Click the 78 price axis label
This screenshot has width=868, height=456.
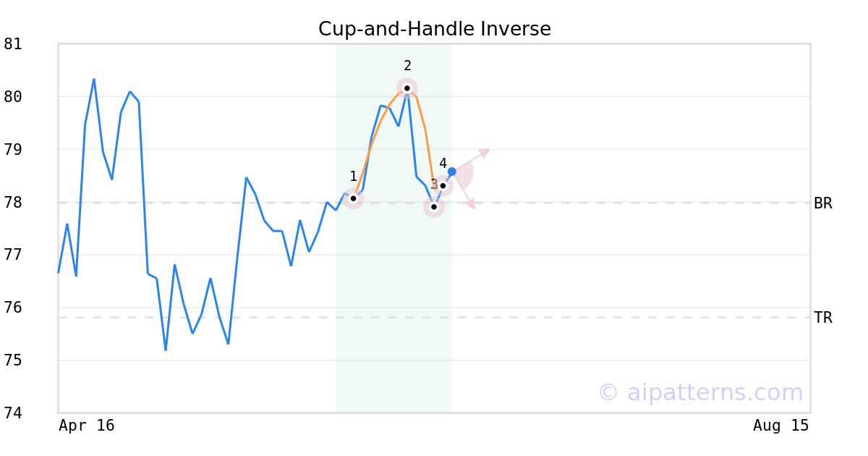13,203
